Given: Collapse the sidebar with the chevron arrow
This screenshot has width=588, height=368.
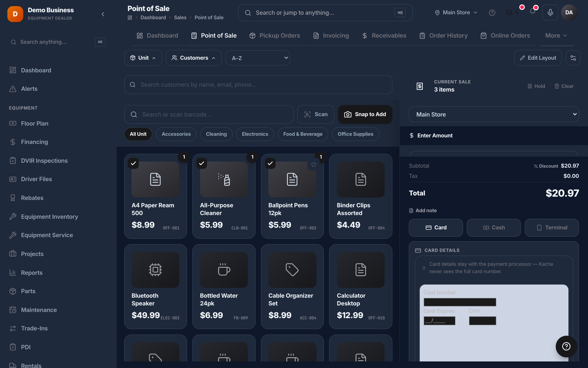Looking at the screenshot, I should pos(103,14).
